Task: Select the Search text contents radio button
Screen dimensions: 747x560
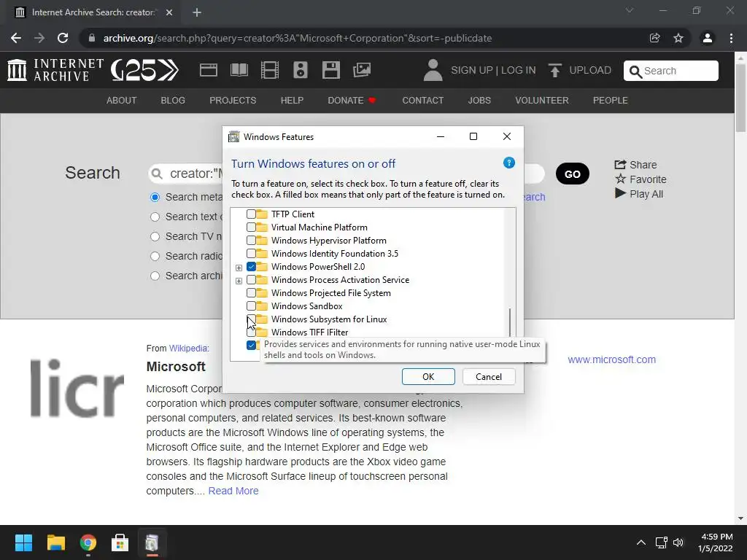Action: [155, 217]
